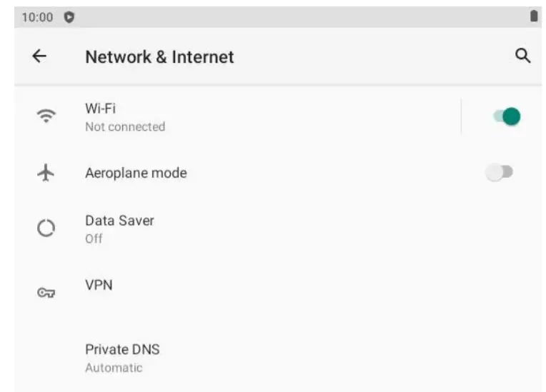The width and height of the screenshot is (546, 392).
Task: Turn off the Wi-Fi switch
Action: point(507,116)
